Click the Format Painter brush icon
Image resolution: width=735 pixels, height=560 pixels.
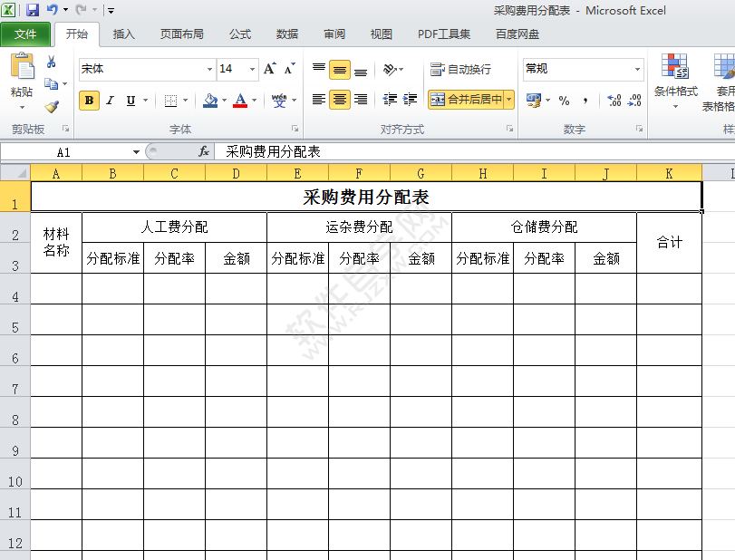[x=53, y=105]
